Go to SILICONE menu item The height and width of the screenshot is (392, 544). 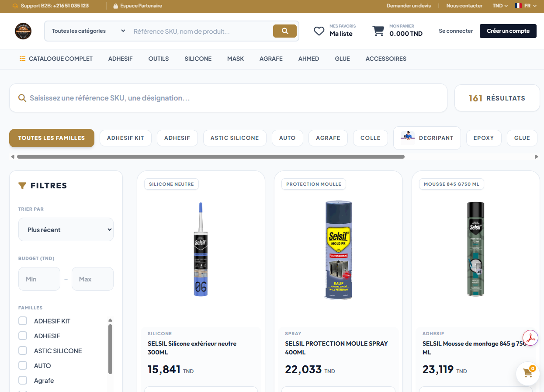pos(198,59)
